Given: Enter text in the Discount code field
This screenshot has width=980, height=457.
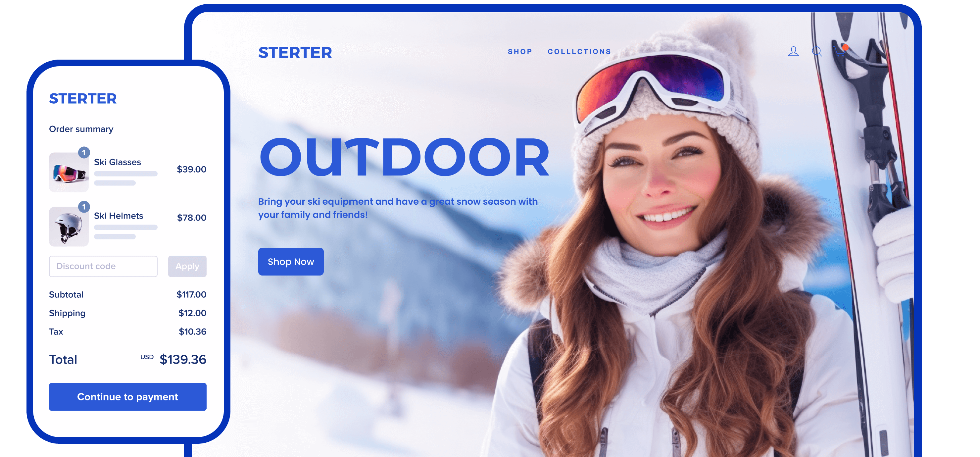Looking at the screenshot, I should [103, 266].
